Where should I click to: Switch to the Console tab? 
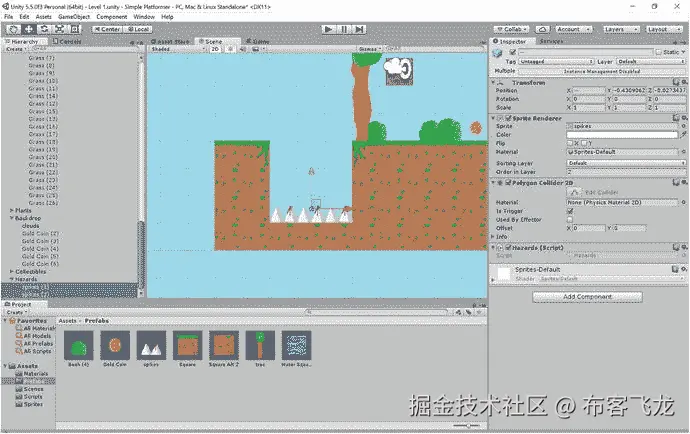pos(67,41)
